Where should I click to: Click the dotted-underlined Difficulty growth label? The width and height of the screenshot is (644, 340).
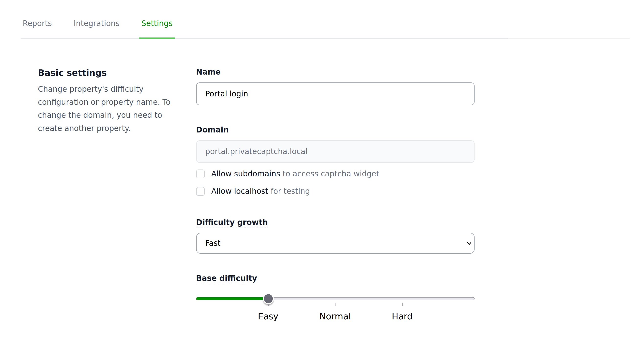coord(232,222)
